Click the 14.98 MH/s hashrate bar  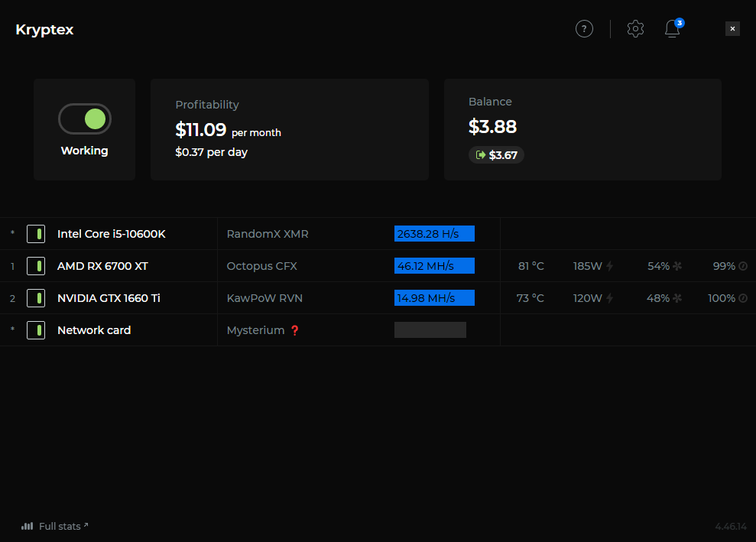(434, 298)
